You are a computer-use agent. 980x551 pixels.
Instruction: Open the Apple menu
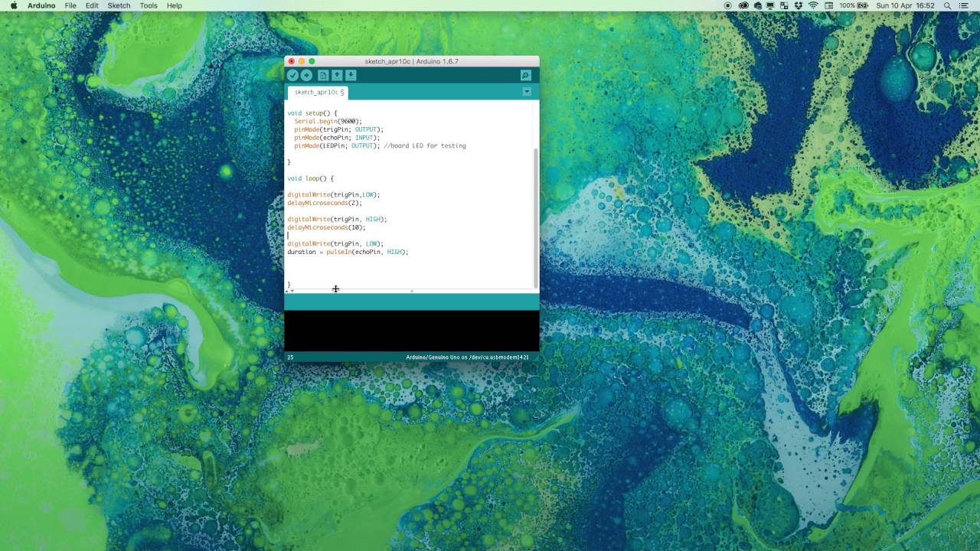tap(14, 5)
